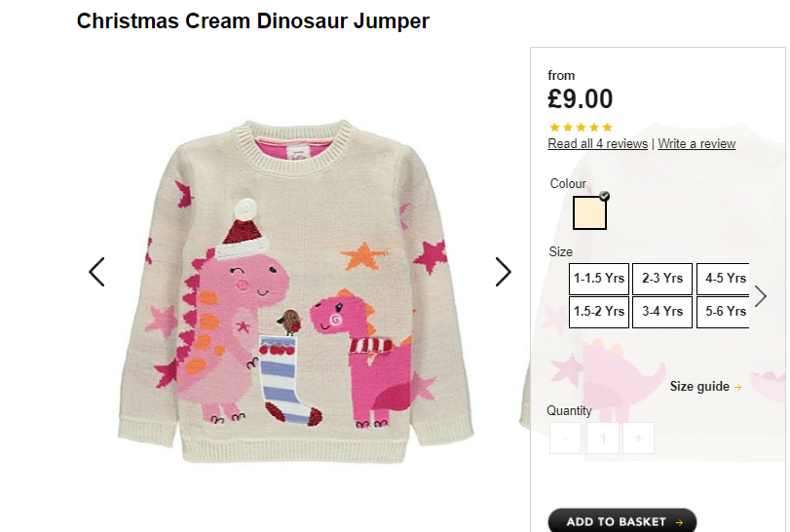This screenshot has width=790, height=532.
Task: Show the previous product image arrow
Action: [x=96, y=272]
